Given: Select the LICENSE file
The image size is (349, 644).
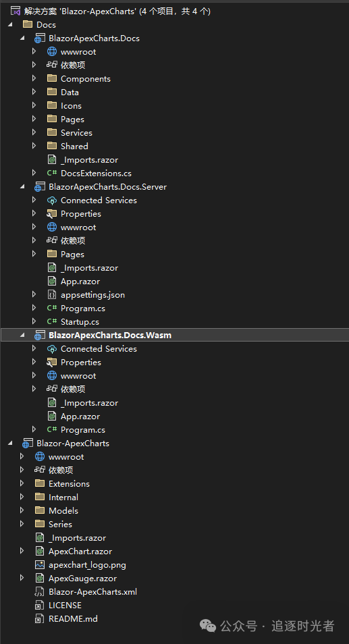Looking at the screenshot, I should coord(65,606).
